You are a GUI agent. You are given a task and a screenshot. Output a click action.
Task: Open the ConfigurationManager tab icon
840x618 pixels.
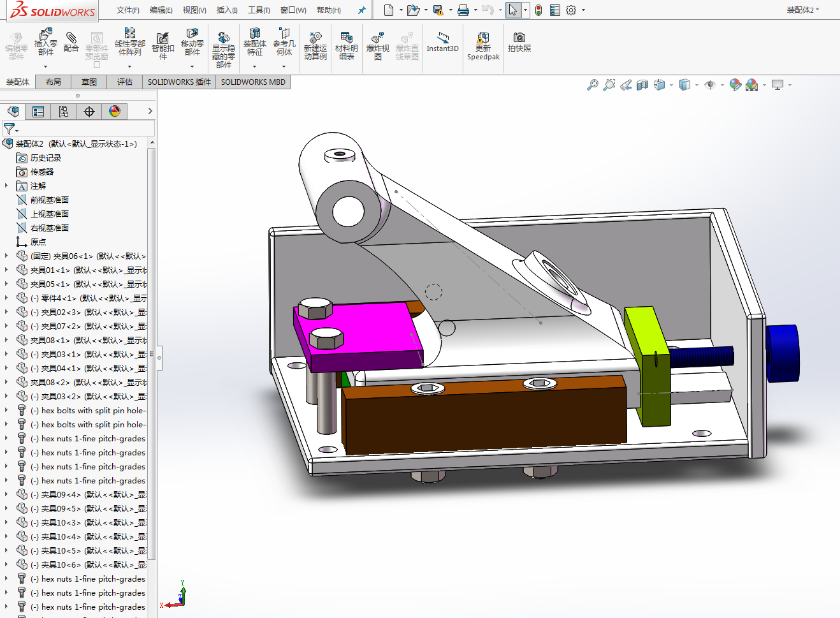click(64, 112)
